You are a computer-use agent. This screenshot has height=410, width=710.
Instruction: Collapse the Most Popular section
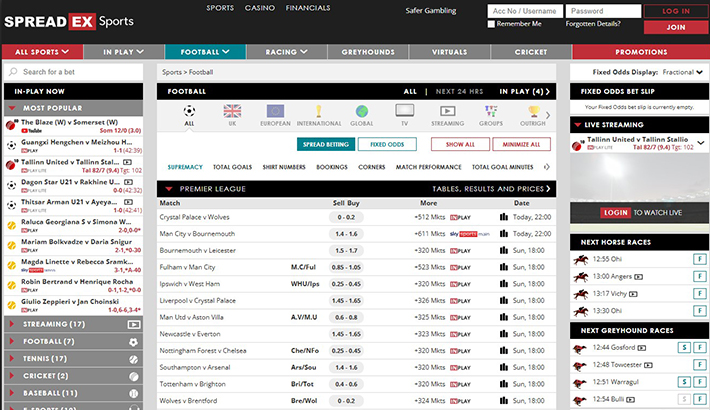click(73, 108)
